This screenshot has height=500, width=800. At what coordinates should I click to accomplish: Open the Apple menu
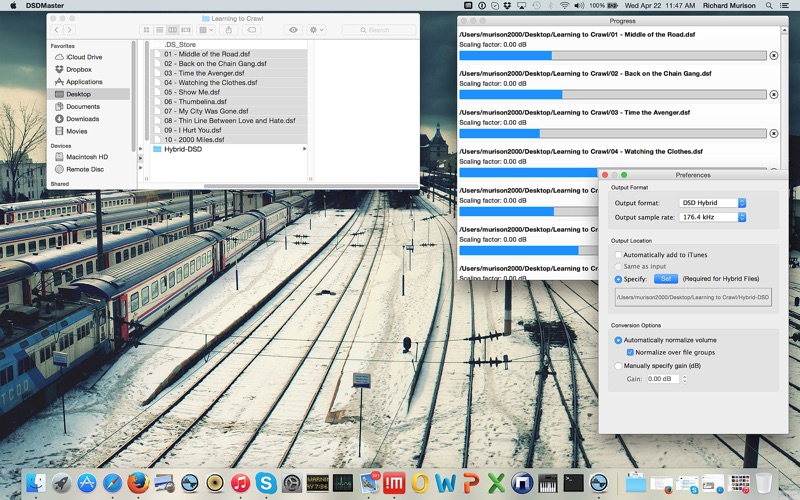click(x=13, y=6)
